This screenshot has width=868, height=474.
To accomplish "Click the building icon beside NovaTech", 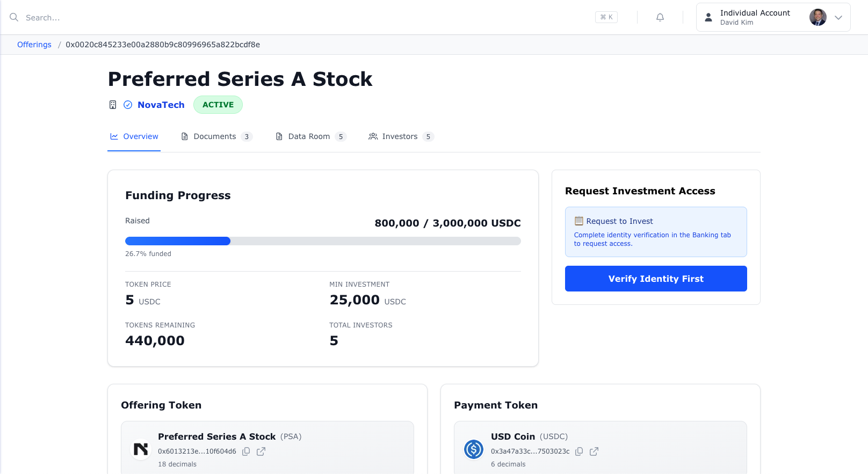I will (113, 105).
